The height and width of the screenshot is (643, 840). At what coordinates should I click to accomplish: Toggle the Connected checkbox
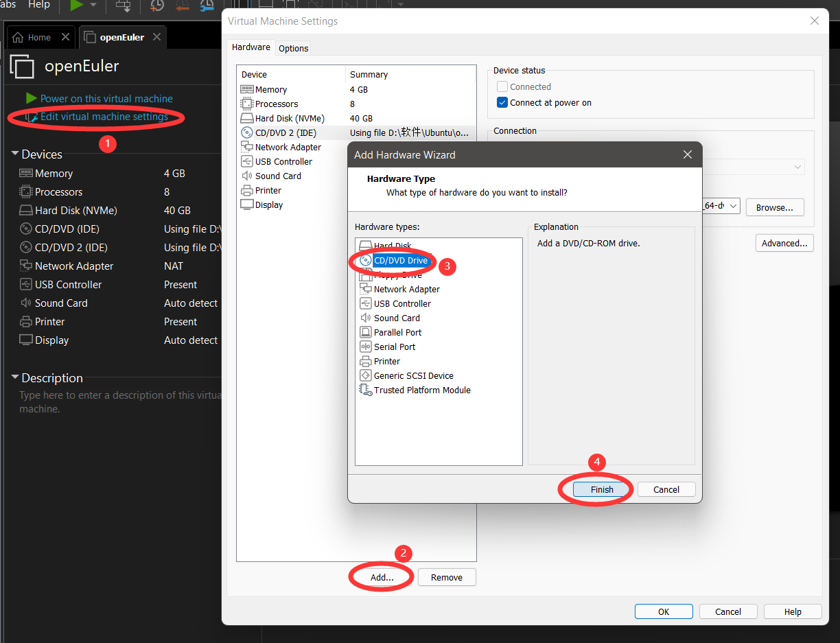point(502,86)
